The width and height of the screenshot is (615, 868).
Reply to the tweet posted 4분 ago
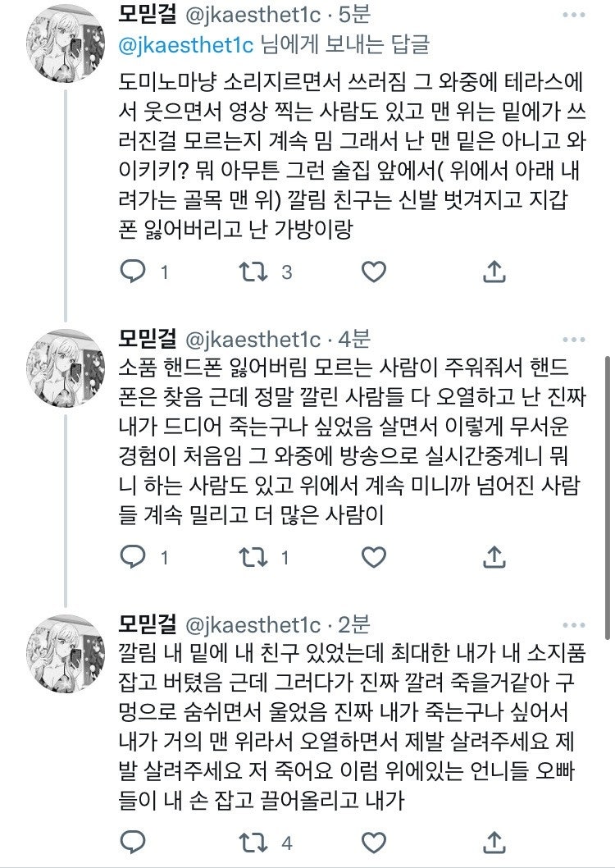(133, 558)
